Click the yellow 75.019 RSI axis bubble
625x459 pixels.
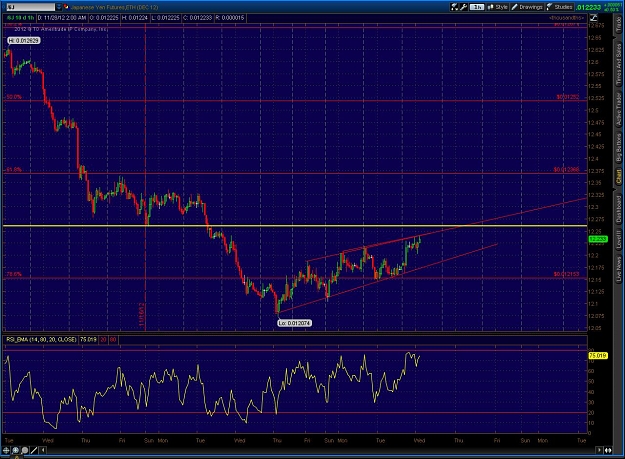(x=597, y=355)
